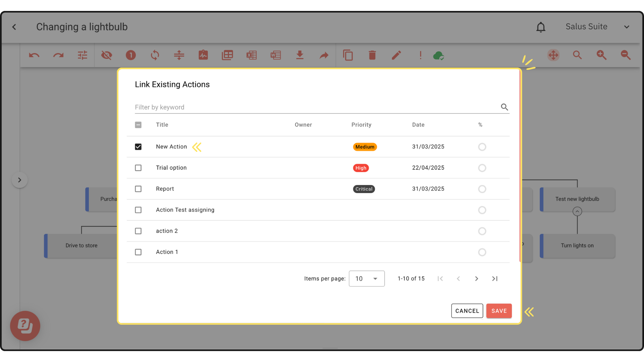
Task: Click the zoom in magnifier icon
Action: (x=601, y=55)
